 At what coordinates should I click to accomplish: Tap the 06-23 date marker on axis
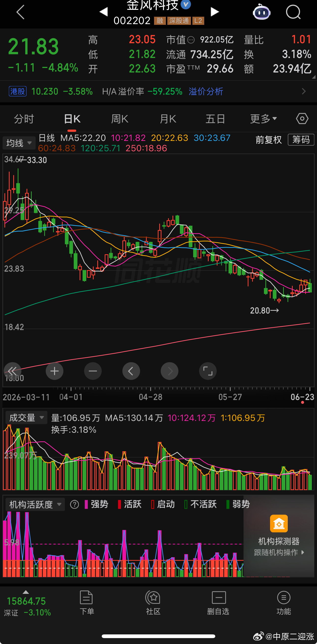point(302,397)
